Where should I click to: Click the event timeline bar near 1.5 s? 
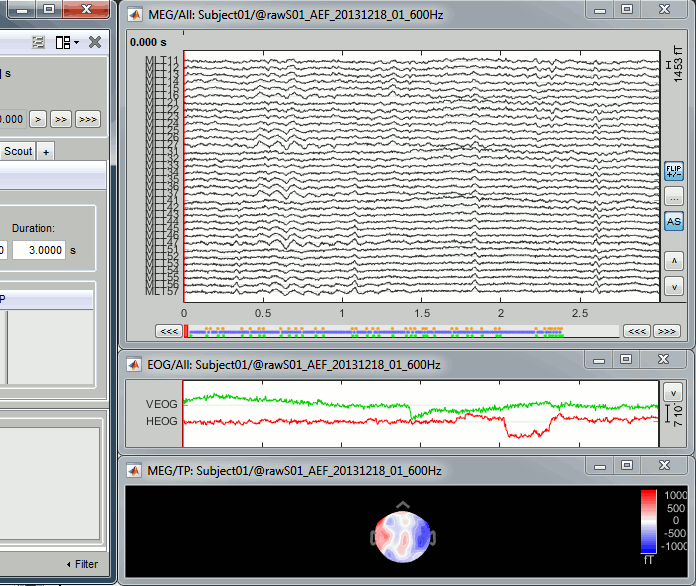pos(421,330)
